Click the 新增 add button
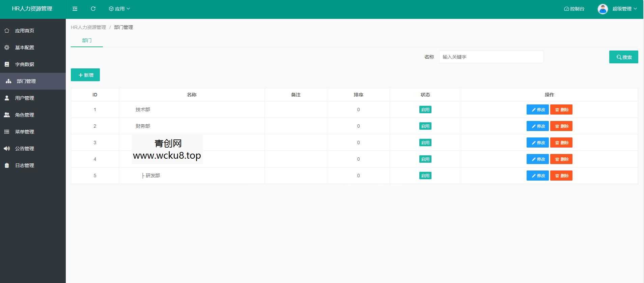The width and height of the screenshot is (644, 283). pos(85,75)
